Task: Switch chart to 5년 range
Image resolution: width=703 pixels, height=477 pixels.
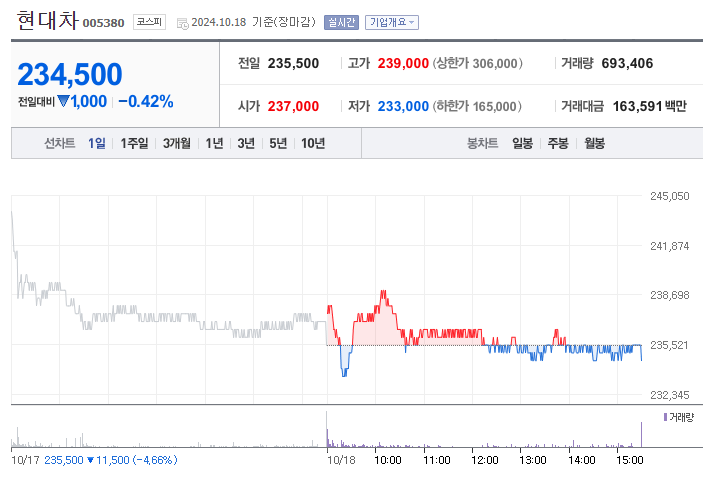Action: coord(278,143)
